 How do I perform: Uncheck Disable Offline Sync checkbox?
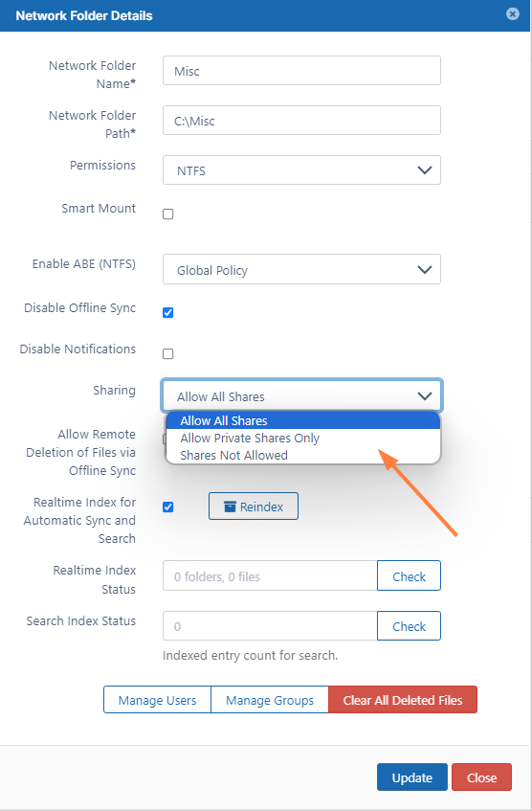point(168,312)
